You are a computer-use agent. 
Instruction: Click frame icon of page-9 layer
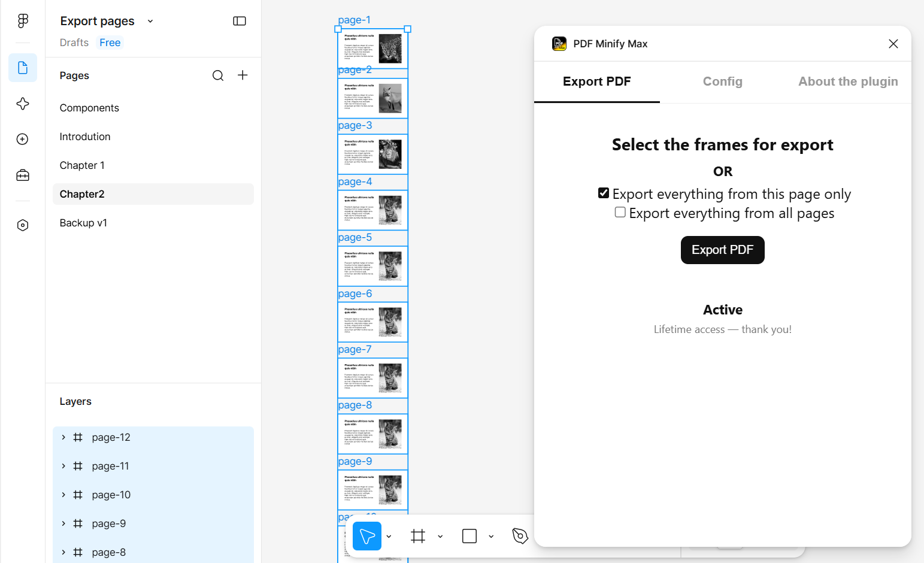point(78,523)
